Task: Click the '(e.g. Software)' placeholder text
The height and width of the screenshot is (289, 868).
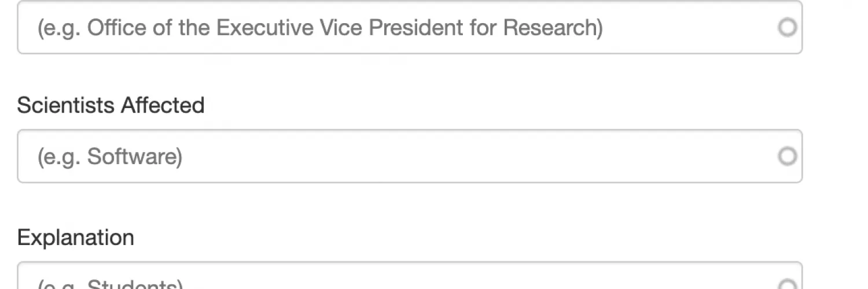Action: pos(110,157)
